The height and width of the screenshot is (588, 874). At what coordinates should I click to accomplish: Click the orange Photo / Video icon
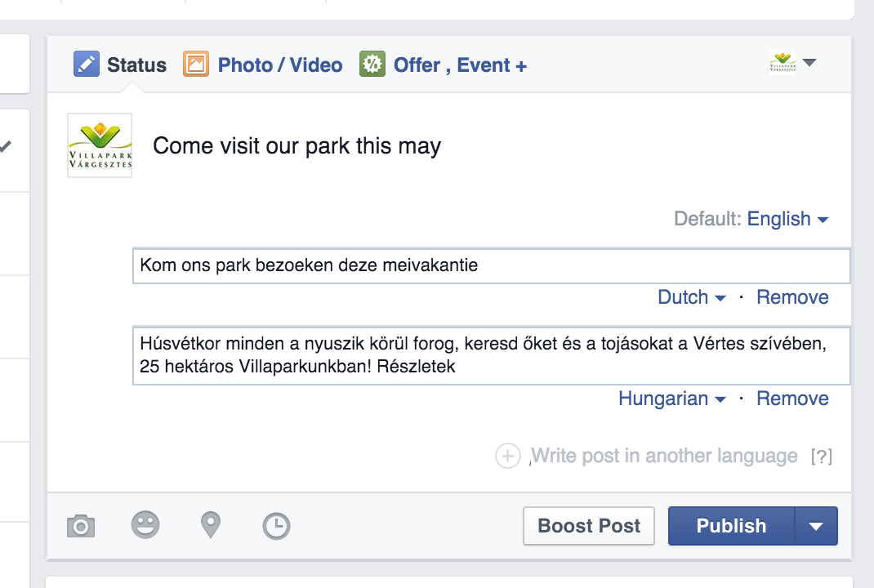coord(196,64)
